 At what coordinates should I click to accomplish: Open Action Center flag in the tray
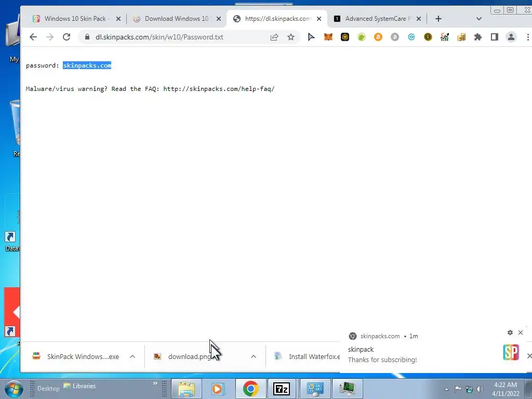point(458,389)
